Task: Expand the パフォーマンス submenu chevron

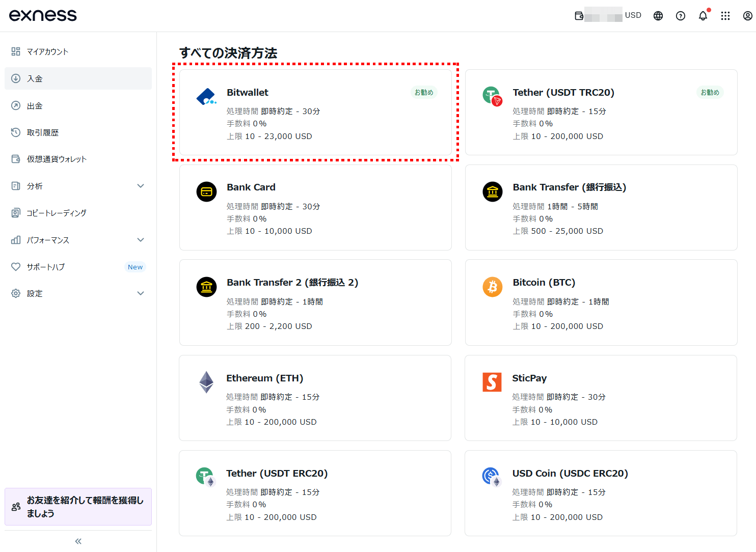Action: tap(141, 240)
